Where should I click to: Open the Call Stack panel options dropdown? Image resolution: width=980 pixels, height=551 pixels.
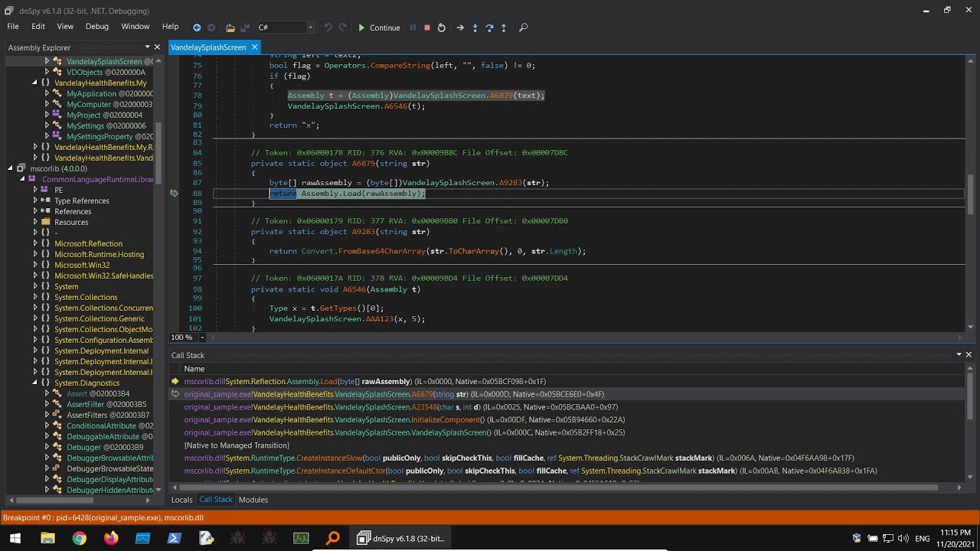point(959,355)
